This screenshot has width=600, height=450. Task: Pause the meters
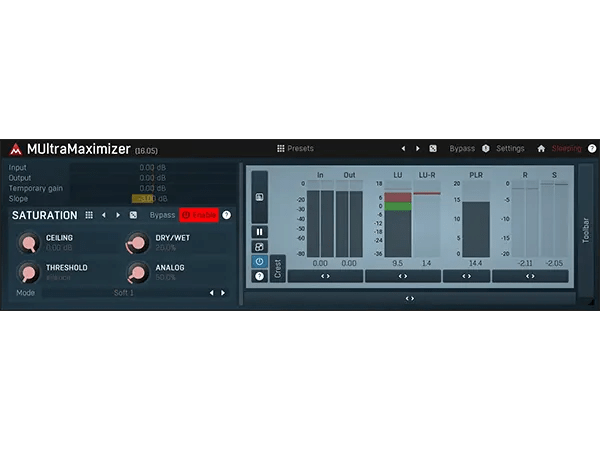click(x=259, y=232)
